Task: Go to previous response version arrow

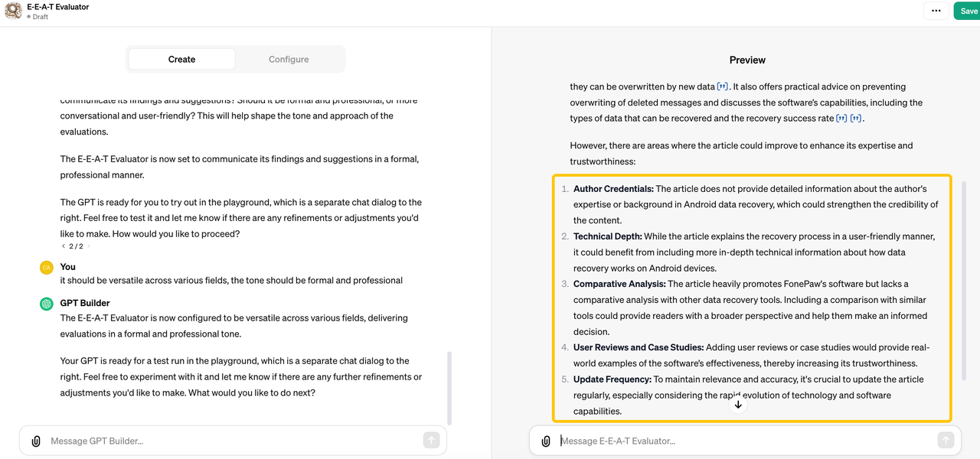Action: (x=64, y=246)
